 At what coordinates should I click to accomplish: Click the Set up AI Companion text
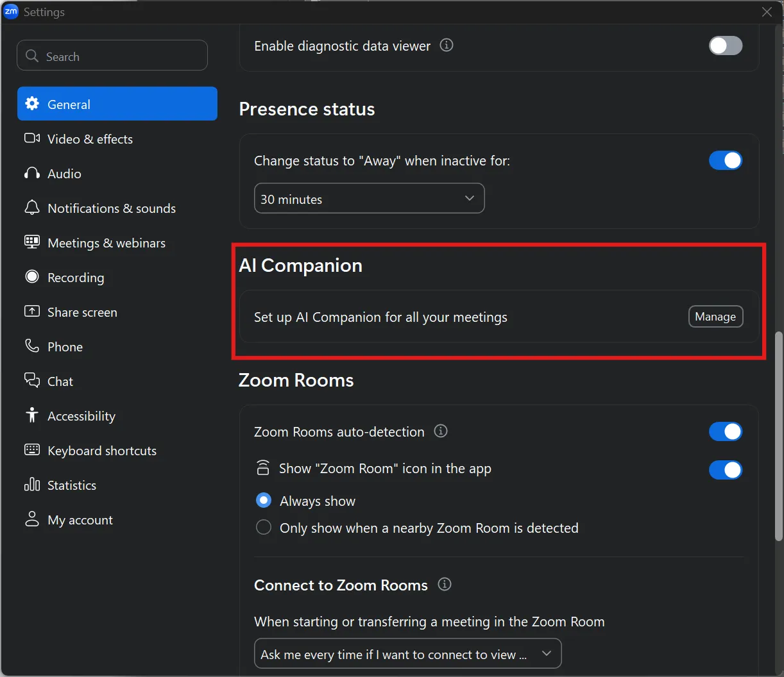click(380, 317)
